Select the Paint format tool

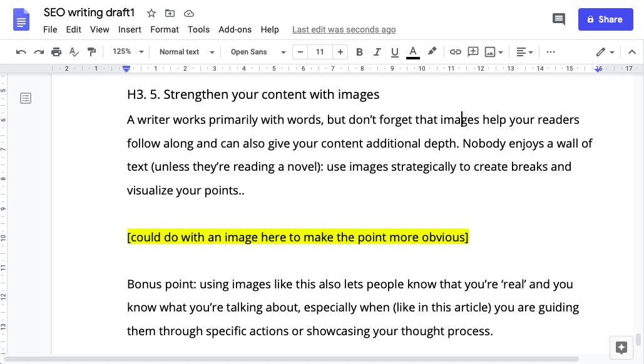(91, 51)
